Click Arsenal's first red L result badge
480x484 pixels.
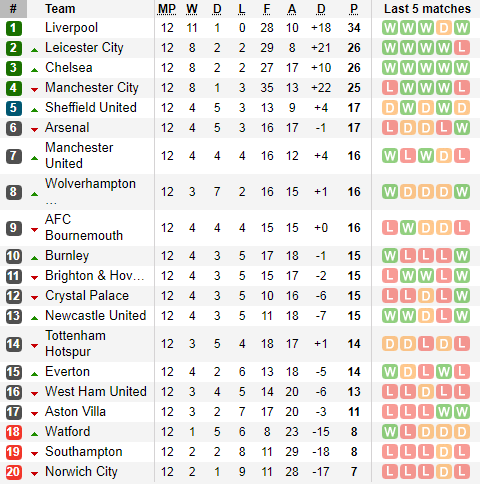[390, 128]
